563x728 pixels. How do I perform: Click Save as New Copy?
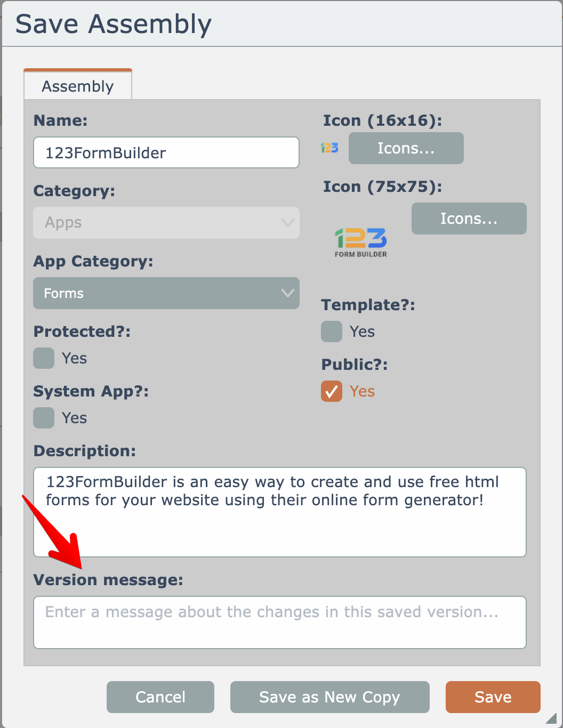click(x=329, y=697)
